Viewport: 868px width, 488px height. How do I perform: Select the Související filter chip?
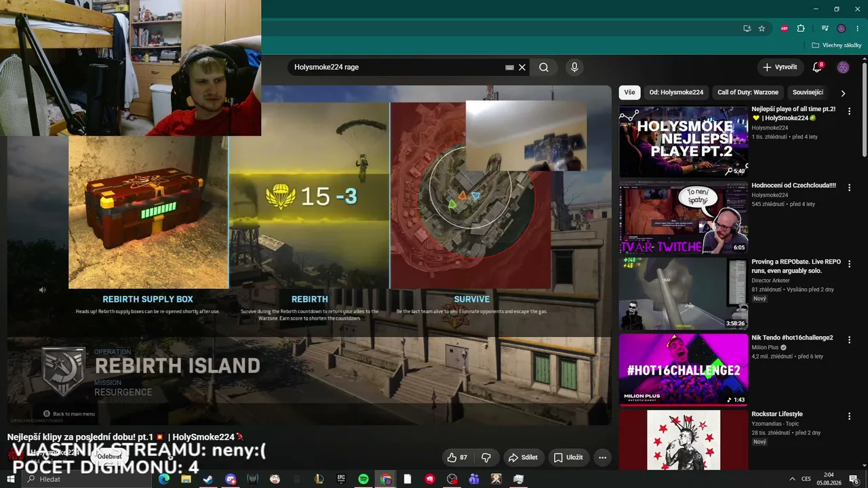tap(808, 92)
